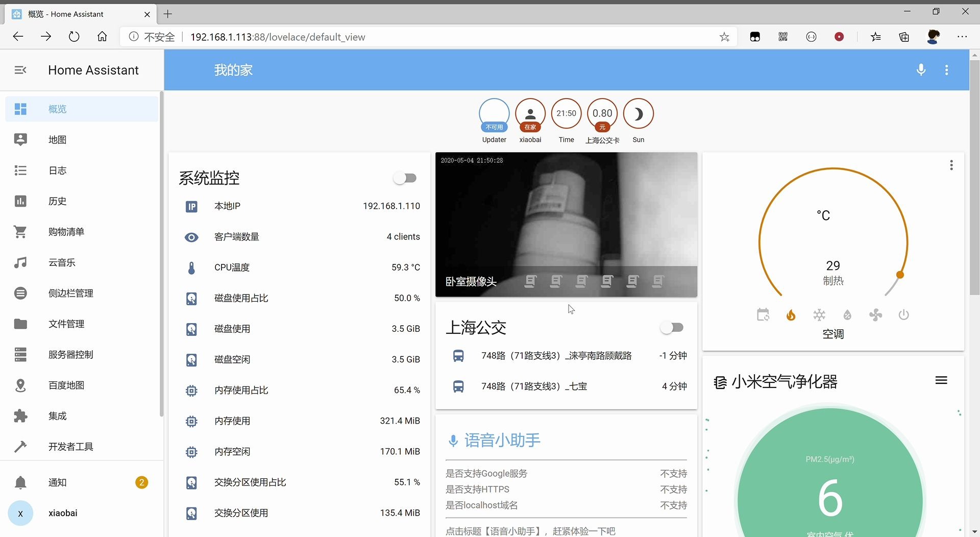Viewport: 980px width, 537px height.
Task: Add this page to favorites star
Action: click(x=724, y=37)
